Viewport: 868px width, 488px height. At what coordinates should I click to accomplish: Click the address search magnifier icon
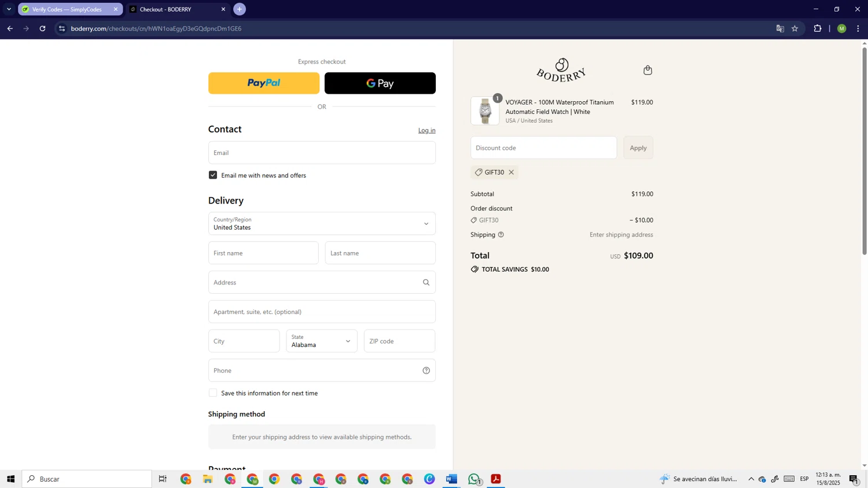point(426,283)
